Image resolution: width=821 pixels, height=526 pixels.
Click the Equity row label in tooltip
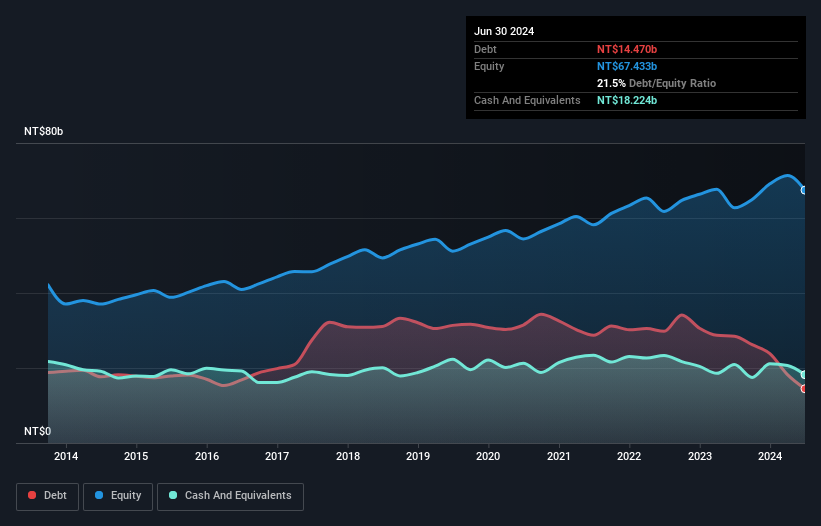489,66
